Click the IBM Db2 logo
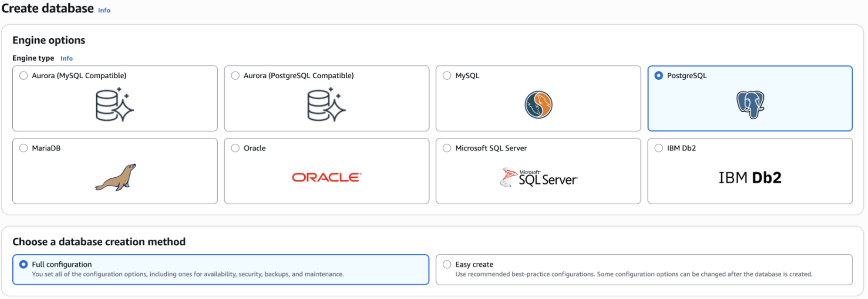 [750, 178]
